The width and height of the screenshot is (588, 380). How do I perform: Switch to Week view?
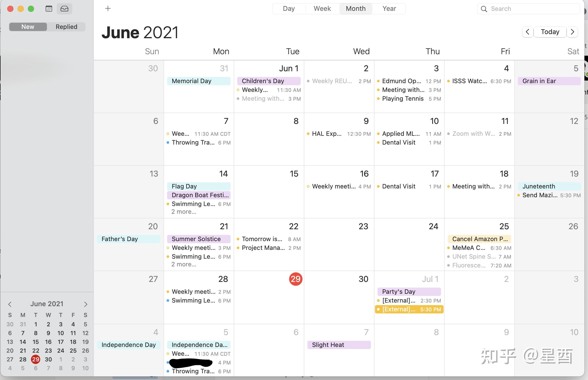(x=321, y=8)
